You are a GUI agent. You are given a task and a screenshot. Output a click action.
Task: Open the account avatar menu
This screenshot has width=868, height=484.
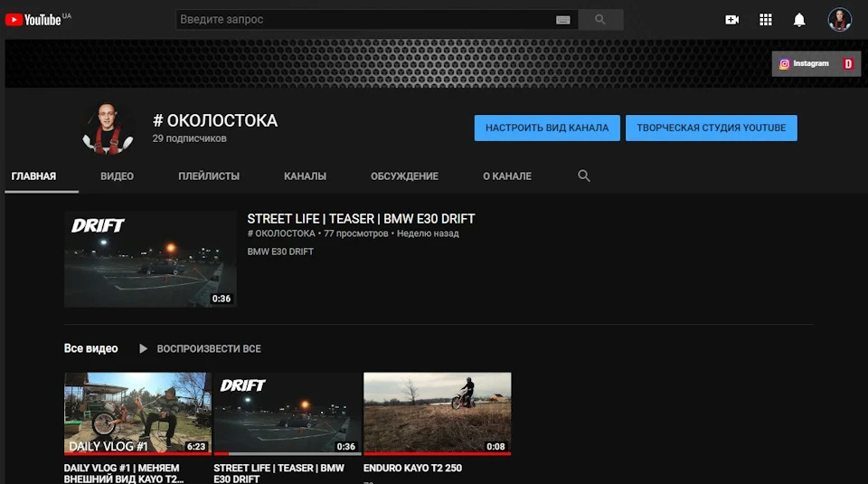[x=839, y=20]
